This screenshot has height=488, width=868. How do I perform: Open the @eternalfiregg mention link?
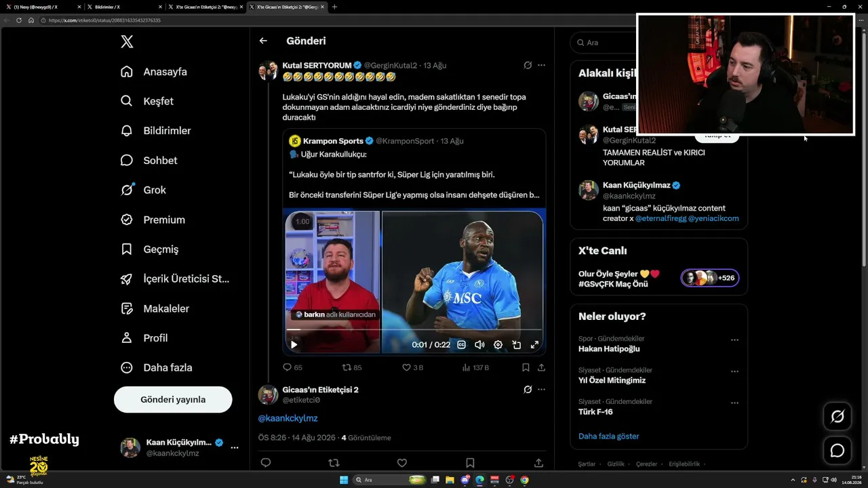coord(661,218)
